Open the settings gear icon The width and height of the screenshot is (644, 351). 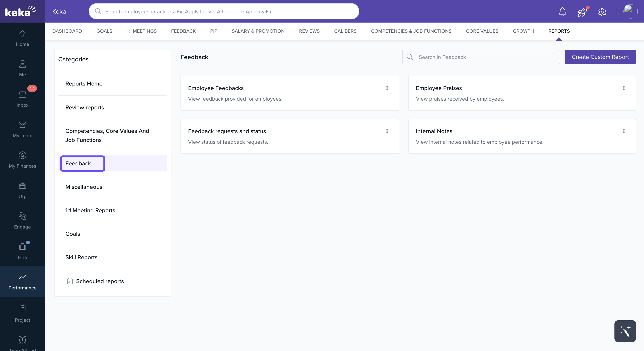point(602,12)
